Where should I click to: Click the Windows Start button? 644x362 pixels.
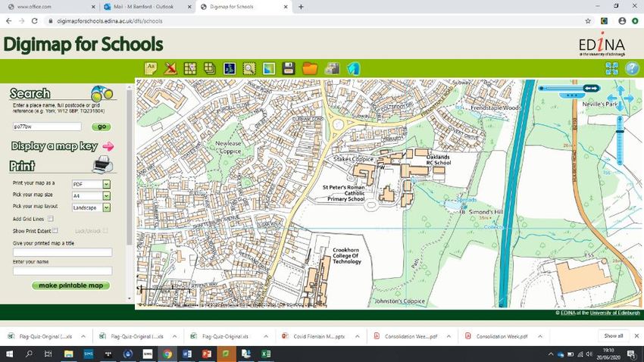(9, 354)
